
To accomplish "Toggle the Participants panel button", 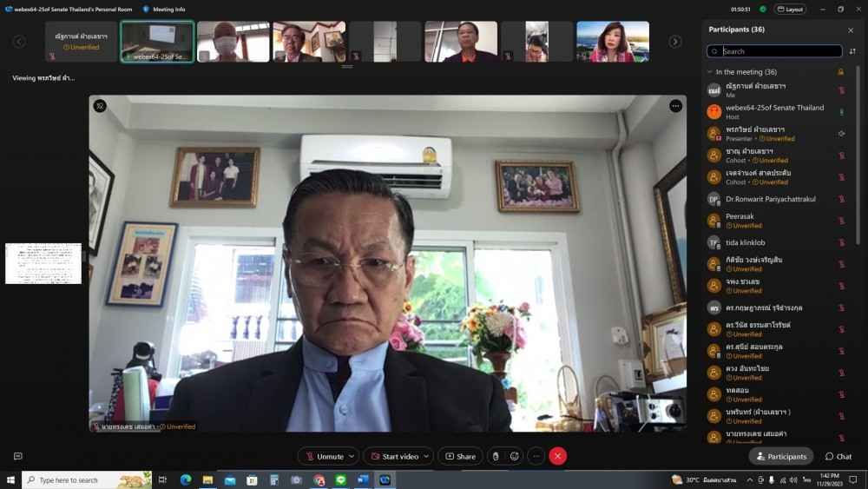I will coord(781,456).
